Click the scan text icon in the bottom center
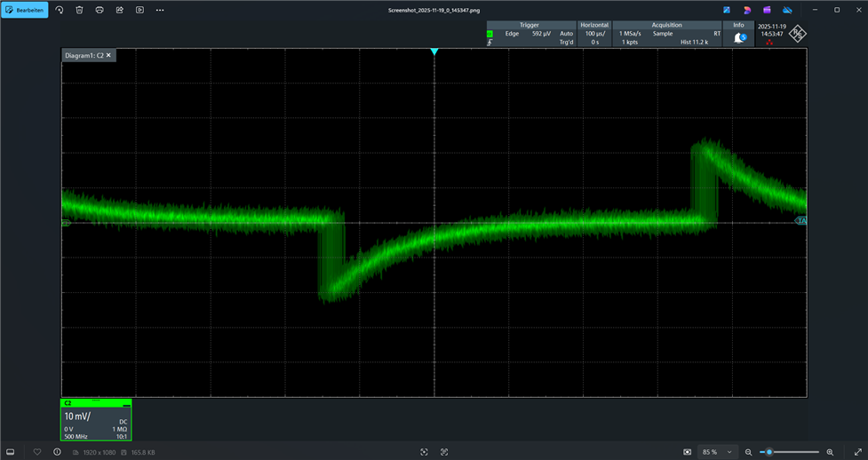868x460 pixels. (424, 452)
